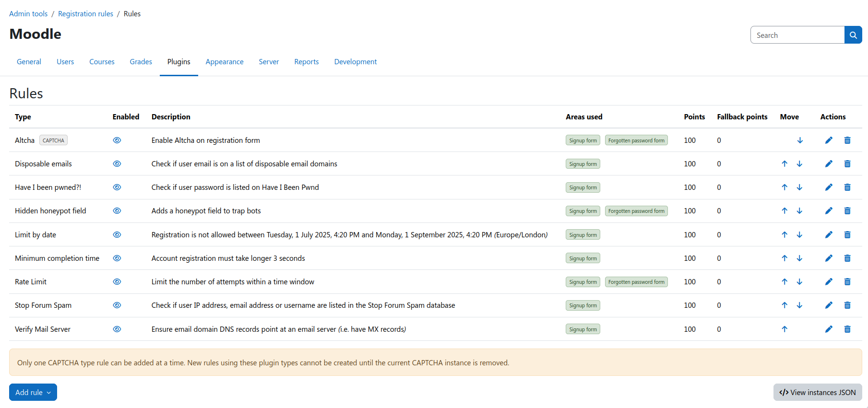Go to the Development tab
Viewport: 868px width, 408px height.
pyautogui.click(x=356, y=62)
